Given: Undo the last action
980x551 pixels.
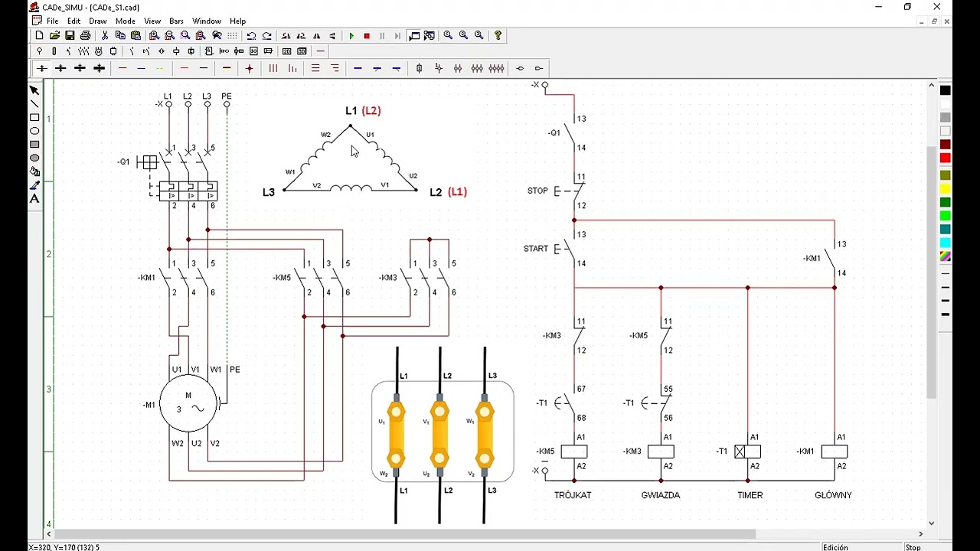Looking at the screenshot, I should pyautogui.click(x=251, y=36).
